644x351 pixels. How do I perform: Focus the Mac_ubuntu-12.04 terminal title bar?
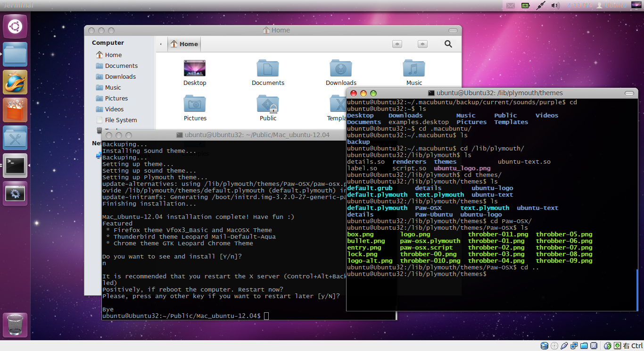click(249, 135)
